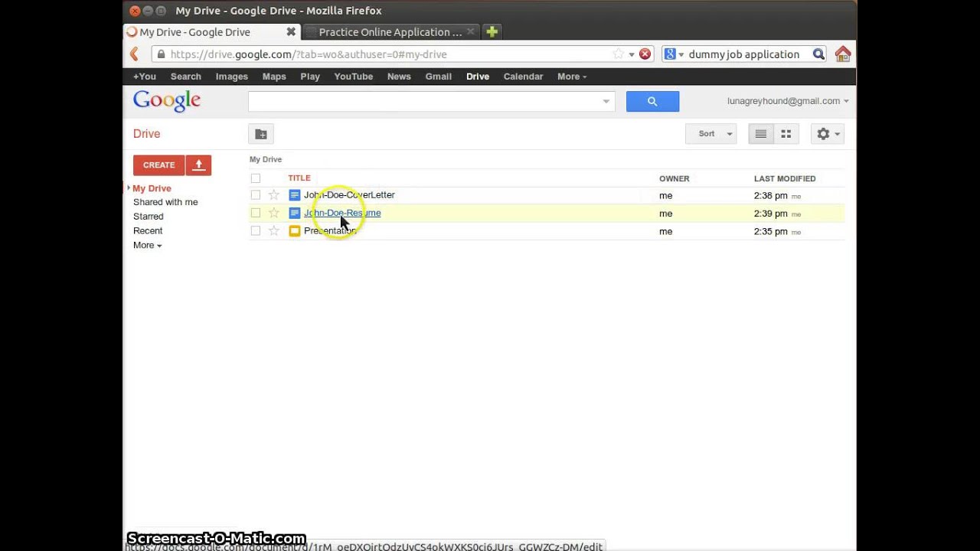Image resolution: width=980 pixels, height=551 pixels.
Task: Click +You in the Google bar
Action: (x=144, y=77)
